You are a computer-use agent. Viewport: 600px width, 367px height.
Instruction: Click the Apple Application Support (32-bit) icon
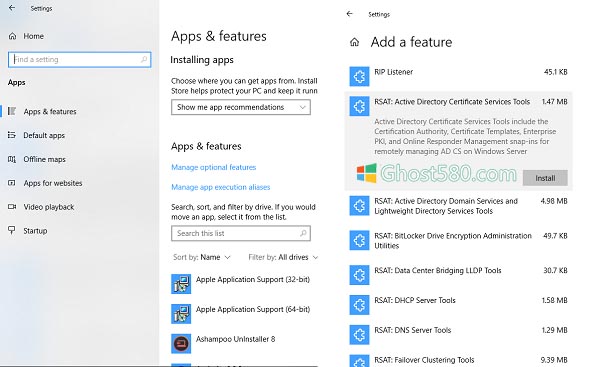pyautogui.click(x=181, y=284)
